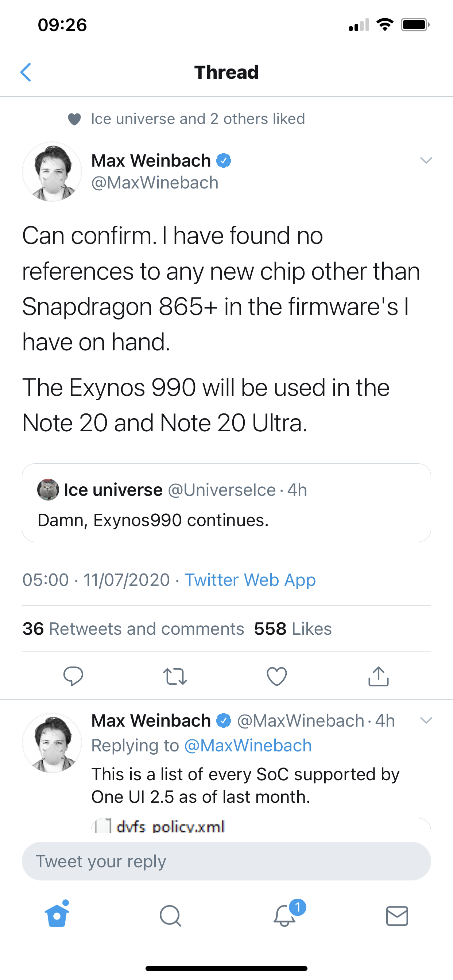Tap the back arrow in header
The height and width of the screenshot is (980, 453).
click(x=26, y=72)
